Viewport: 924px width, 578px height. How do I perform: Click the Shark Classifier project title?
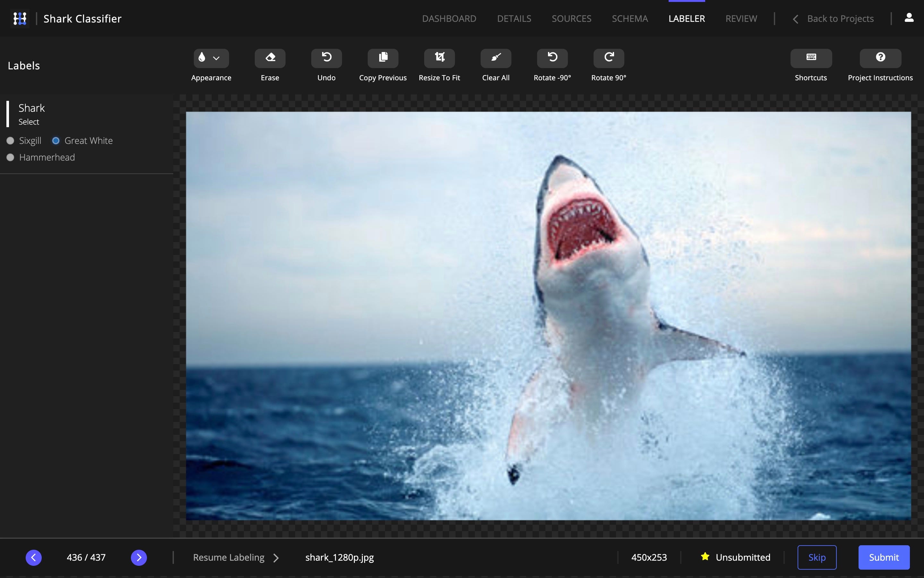tap(82, 18)
